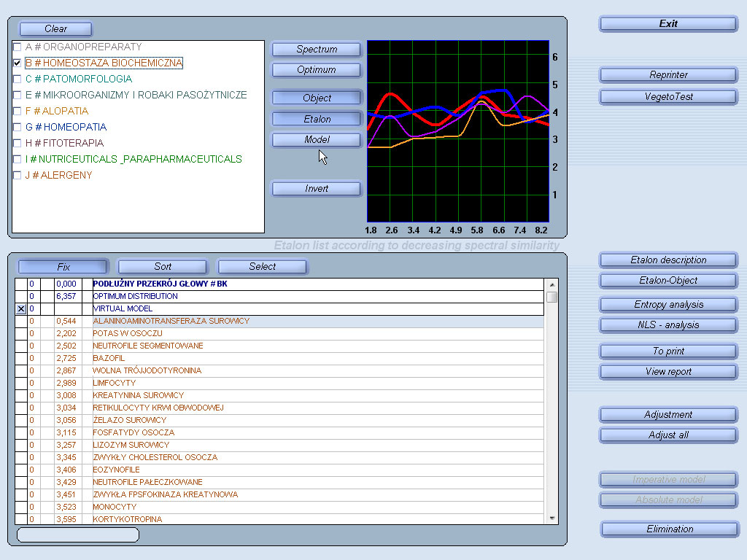747x560 pixels.
Task: Open the VegetoTest module
Action: point(668,96)
